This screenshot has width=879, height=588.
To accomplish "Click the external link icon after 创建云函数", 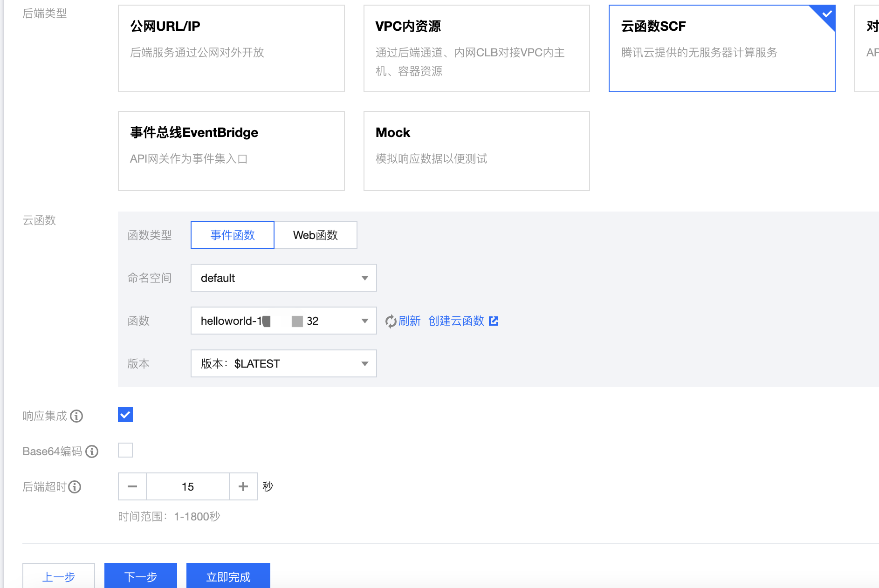I will point(494,321).
